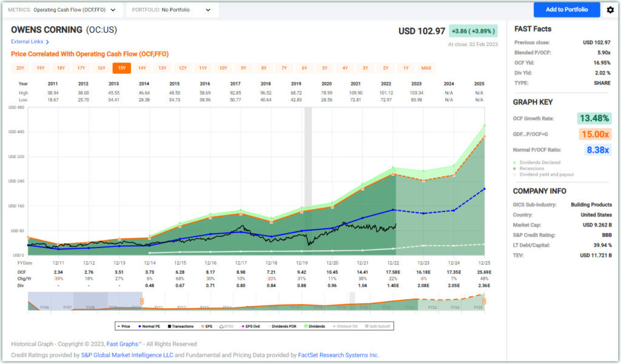Select the 4Y time range tab
The width and height of the screenshot is (621, 364).
coord(345,68)
